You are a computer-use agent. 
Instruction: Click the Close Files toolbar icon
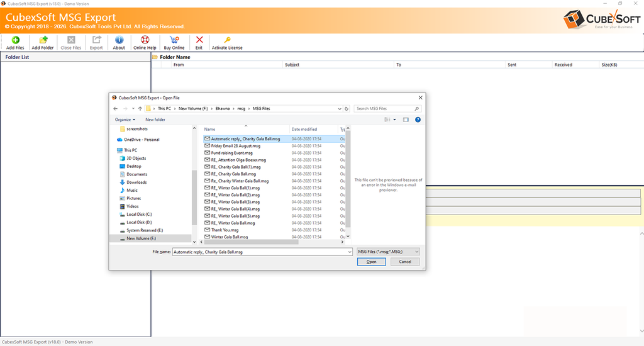(x=71, y=40)
